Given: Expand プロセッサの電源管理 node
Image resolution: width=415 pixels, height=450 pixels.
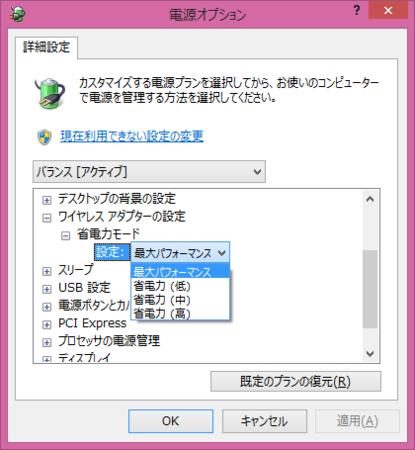Looking at the screenshot, I should point(47,342).
